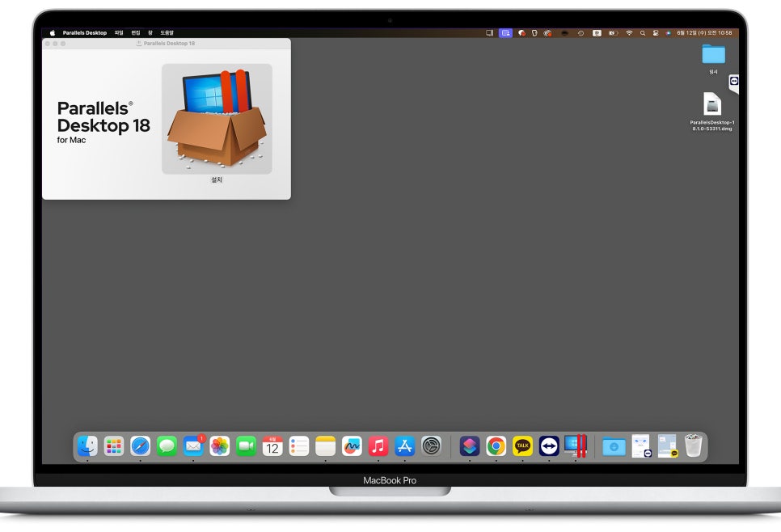
Task: Restore the minimized TeamViewer window in Dock
Action: pyautogui.click(x=641, y=445)
